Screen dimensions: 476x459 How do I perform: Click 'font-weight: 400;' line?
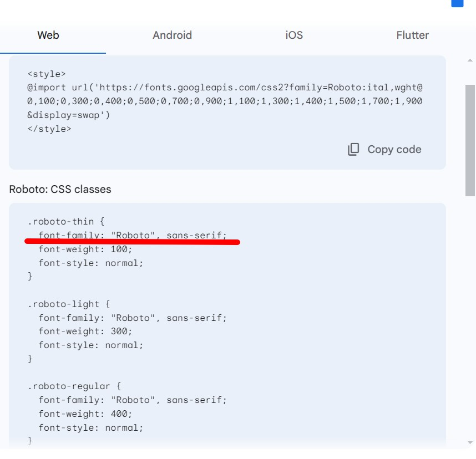click(85, 414)
